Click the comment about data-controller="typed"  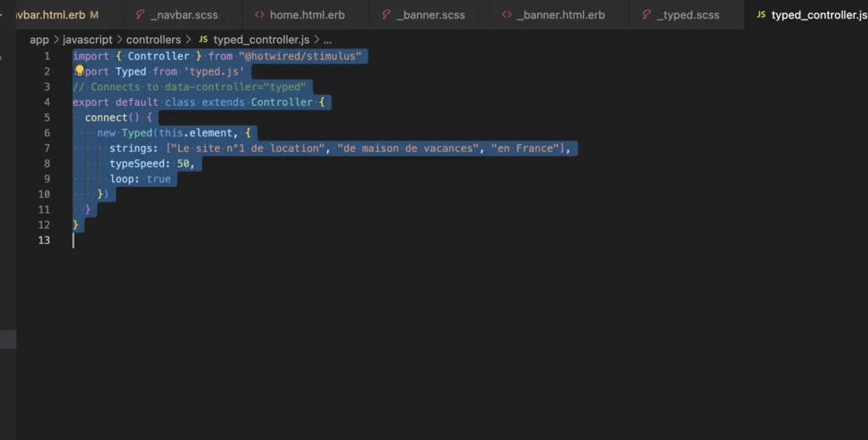(x=189, y=86)
